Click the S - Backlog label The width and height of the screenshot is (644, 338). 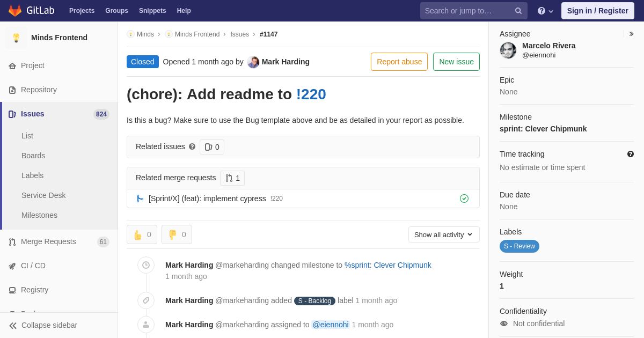pos(314,301)
